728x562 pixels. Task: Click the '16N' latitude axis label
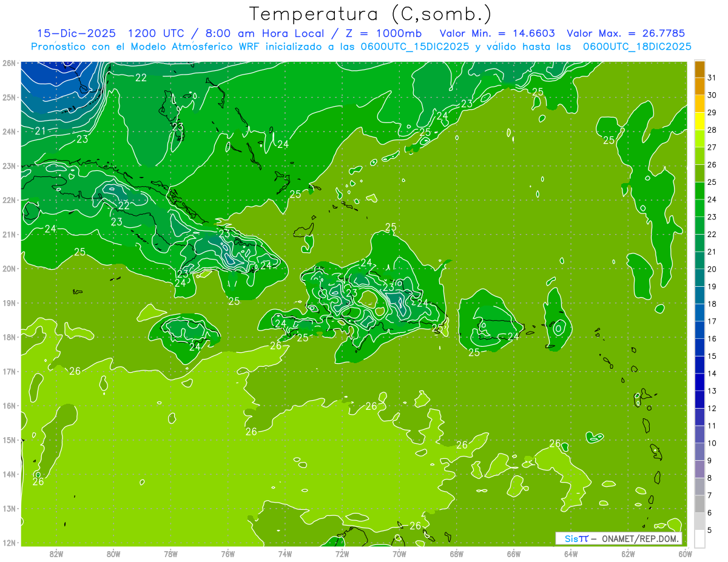point(9,406)
